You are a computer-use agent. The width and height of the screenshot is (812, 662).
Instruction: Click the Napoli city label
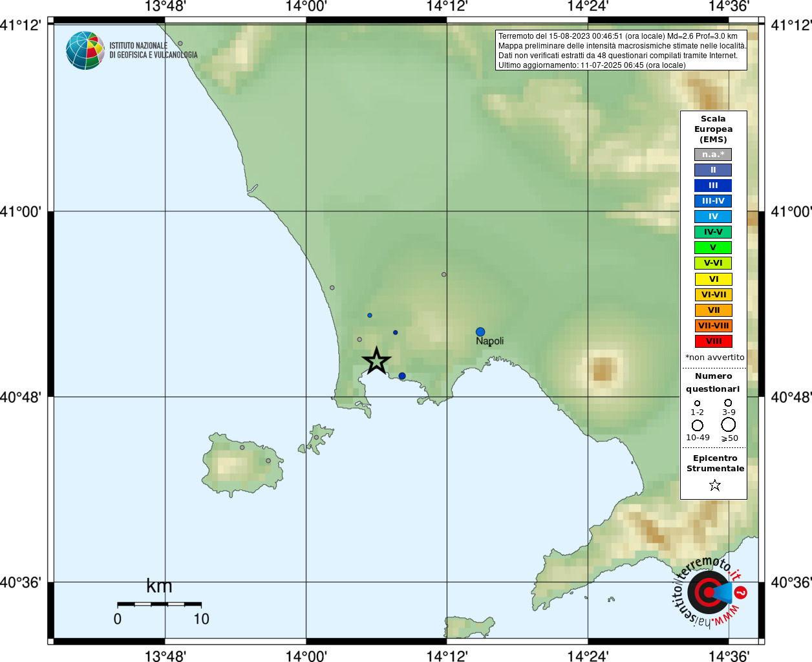click(x=489, y=341)
